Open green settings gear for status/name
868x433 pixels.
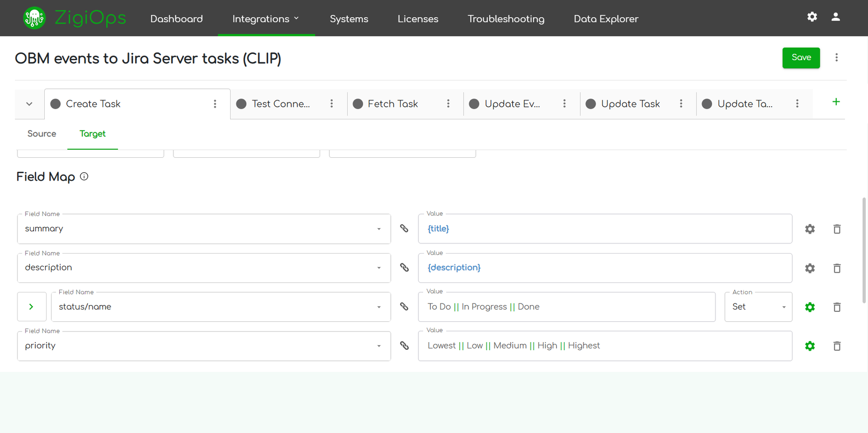tap(810, 307)
